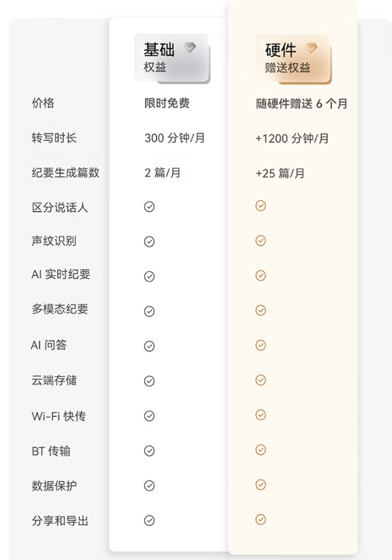This screenshot has height=560, width=392.
Task: Click the +1200 分钟/月 transcription value
Action: tap(292, 138)
